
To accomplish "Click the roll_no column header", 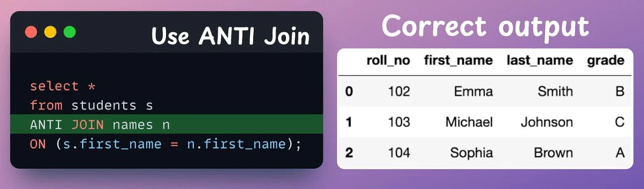I will tap(388, 61).
